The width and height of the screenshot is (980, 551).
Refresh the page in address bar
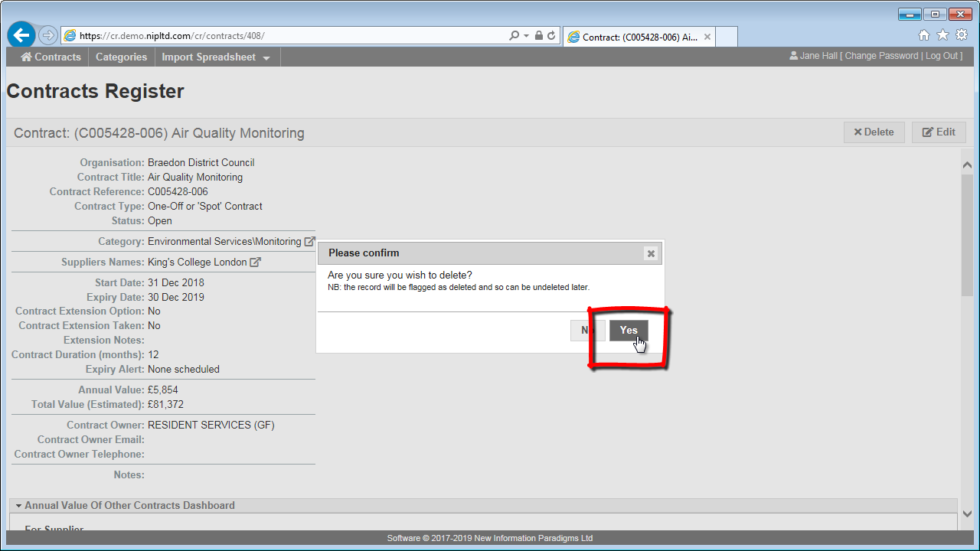point(551,36)
